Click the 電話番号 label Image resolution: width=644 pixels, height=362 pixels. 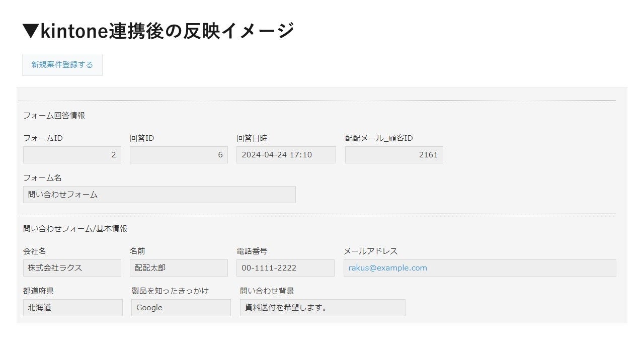tap(252, 251)
